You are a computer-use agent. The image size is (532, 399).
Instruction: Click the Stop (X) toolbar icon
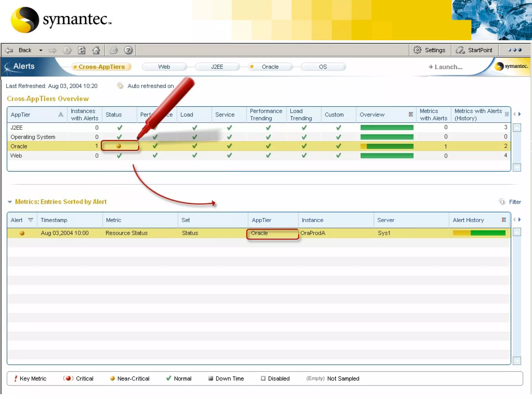click(67, 50)
